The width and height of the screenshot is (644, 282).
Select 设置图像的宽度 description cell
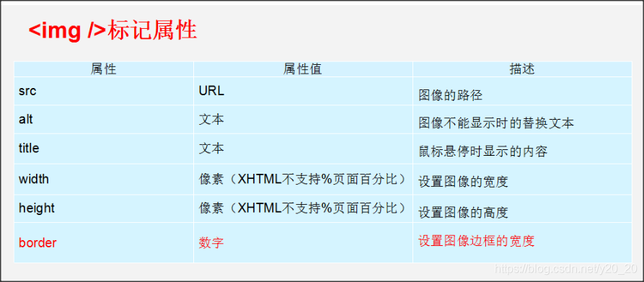(522, 179)
